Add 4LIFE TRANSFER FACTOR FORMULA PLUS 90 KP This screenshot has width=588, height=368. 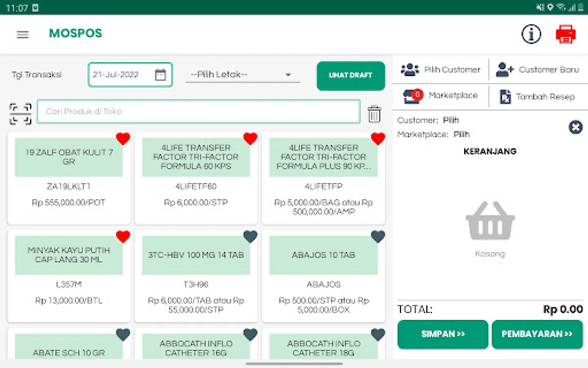[x=323, y=178]
